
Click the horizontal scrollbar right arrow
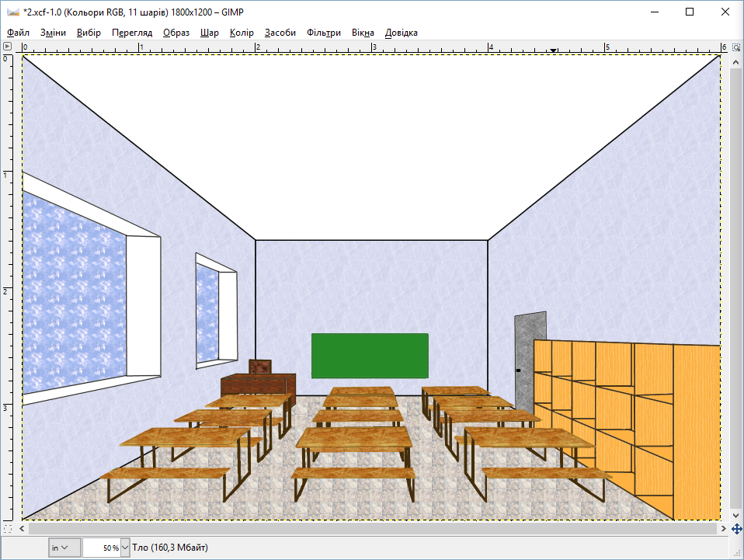(724, 528)
